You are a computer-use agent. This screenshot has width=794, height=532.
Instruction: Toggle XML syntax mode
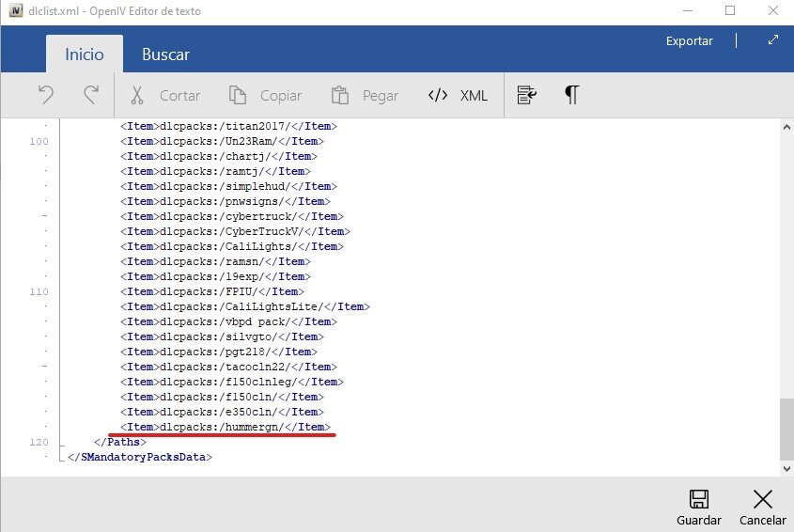[458, 95]
